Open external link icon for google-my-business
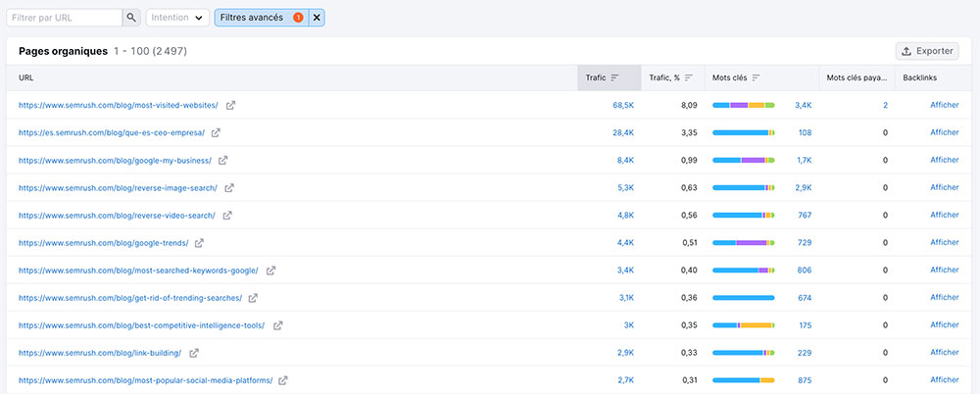980x394 pixels. click(223, 161)
